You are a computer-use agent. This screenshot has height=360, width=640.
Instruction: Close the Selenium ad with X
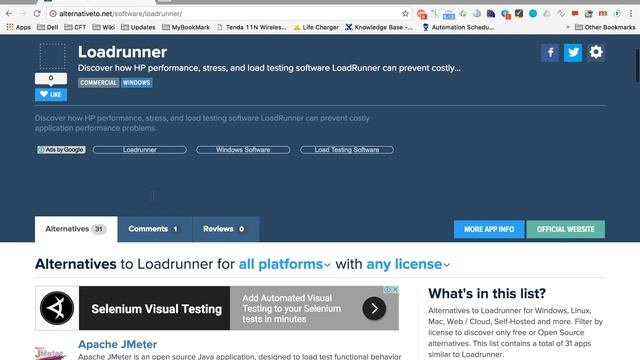(x=396, y=289)
